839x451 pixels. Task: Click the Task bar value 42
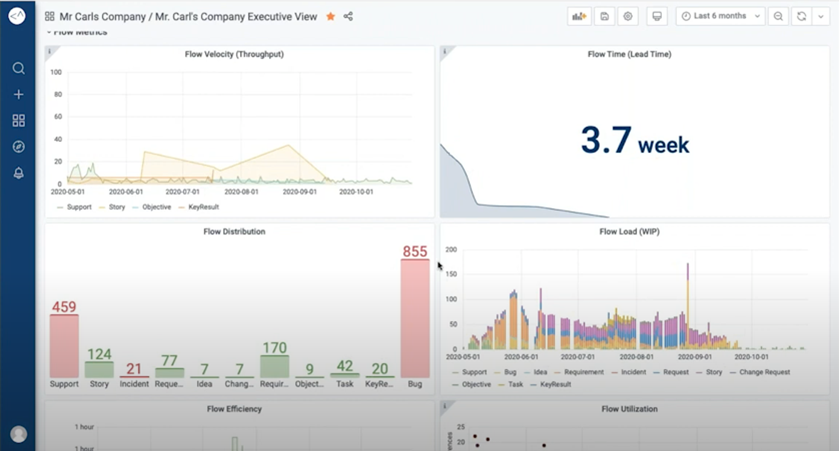(345, 366)
